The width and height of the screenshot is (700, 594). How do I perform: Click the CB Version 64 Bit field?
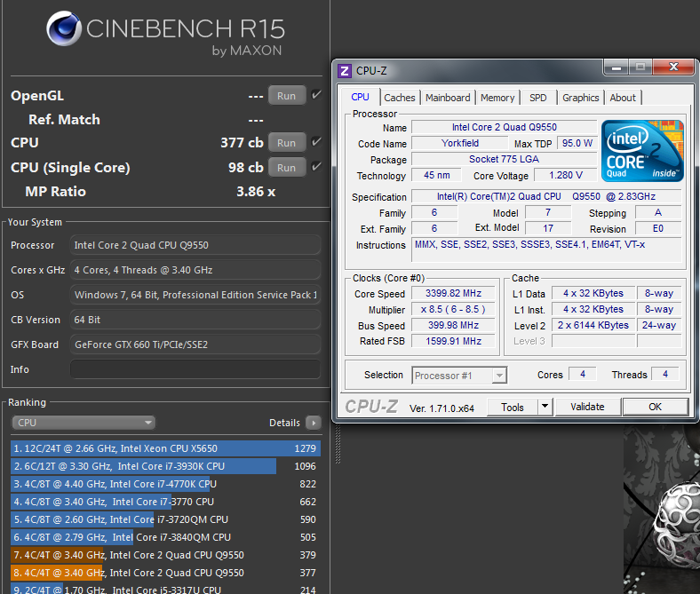click(195, 320)
